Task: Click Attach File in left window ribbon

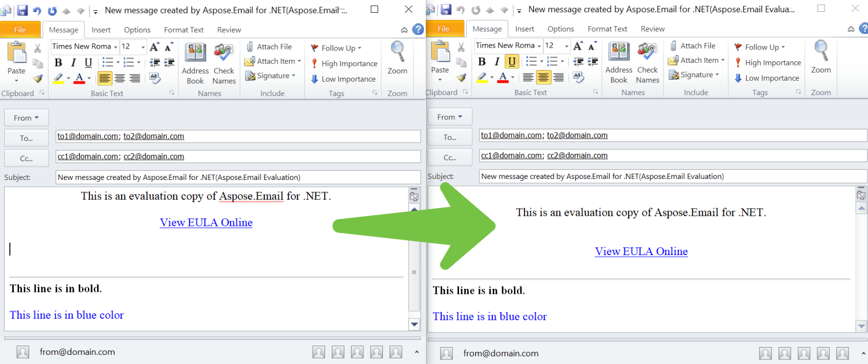Action: pyautogui.click(x=269, y=47)
